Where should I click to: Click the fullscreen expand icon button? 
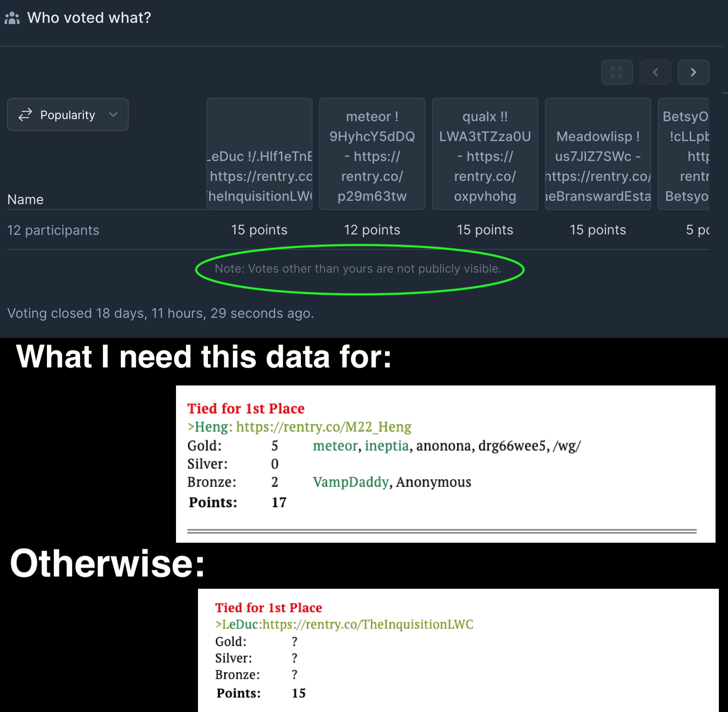coord(617,72)
